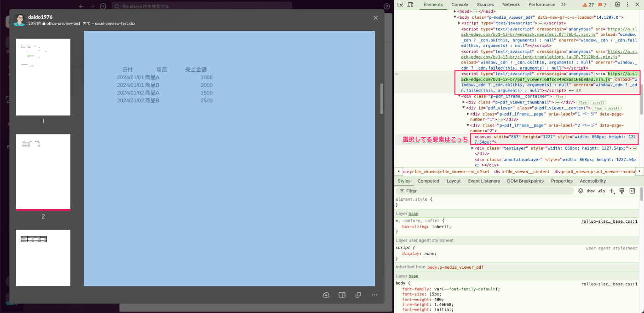The width and height of the screenshot is (644, 313).
Task: Switch to the Performance tab
Action: pos(542,5)
